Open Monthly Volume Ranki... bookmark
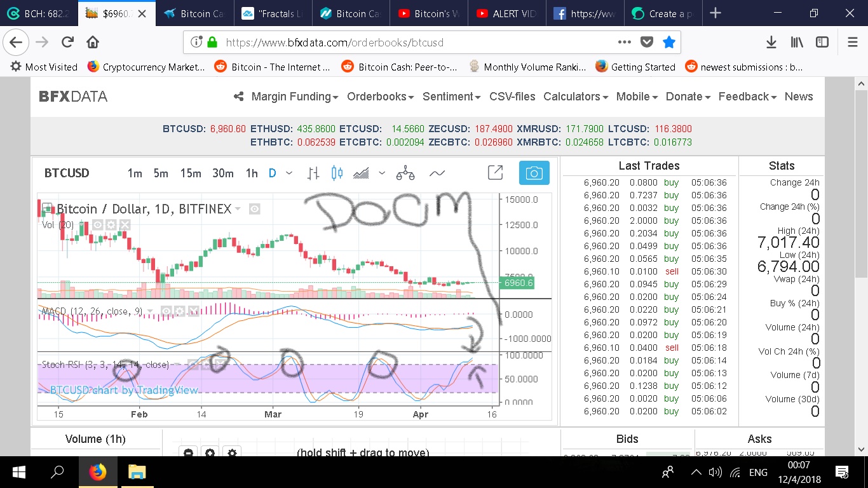Viewport: 868px width, 488px height. [x=527, y=67]
